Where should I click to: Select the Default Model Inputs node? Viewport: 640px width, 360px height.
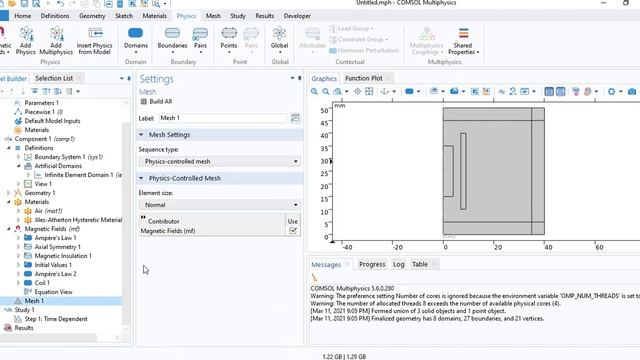(x=52, y=121)
